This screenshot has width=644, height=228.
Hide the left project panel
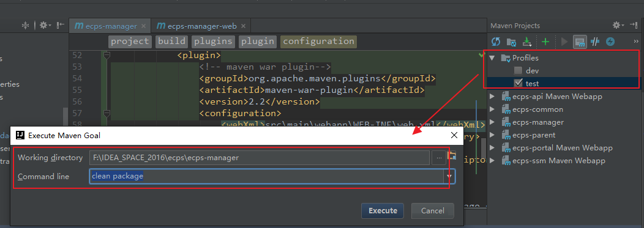(61, 26)
